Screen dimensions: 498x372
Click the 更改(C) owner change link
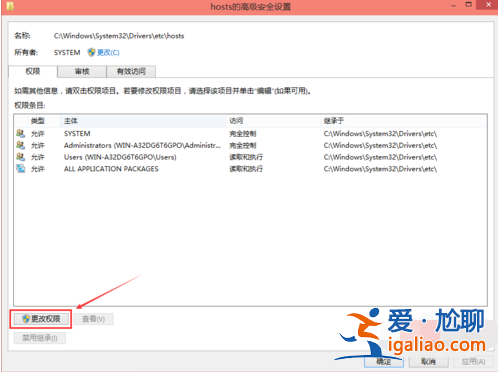[108, 53]
